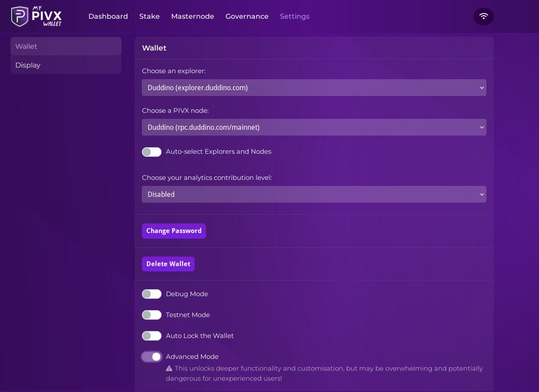Open the Governance page

247,17
